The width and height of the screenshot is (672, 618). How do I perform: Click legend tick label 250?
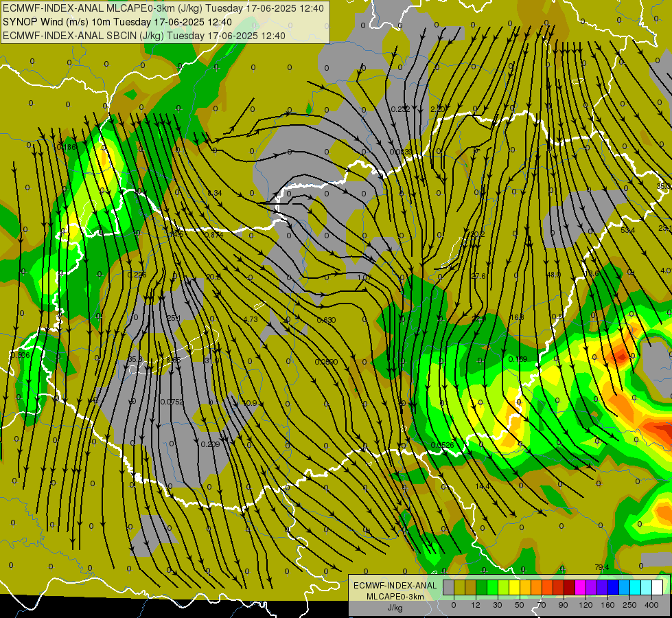629,605
